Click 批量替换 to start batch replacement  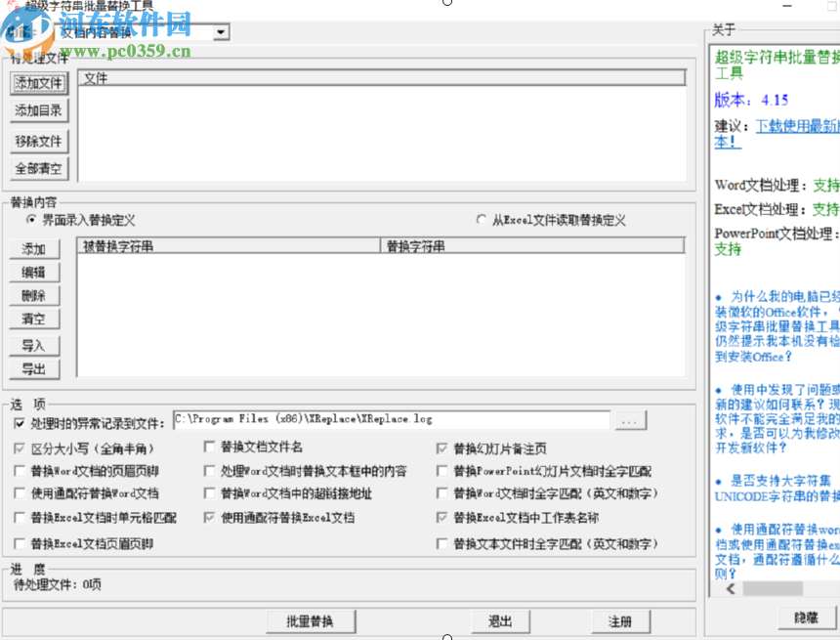[311, 621]
